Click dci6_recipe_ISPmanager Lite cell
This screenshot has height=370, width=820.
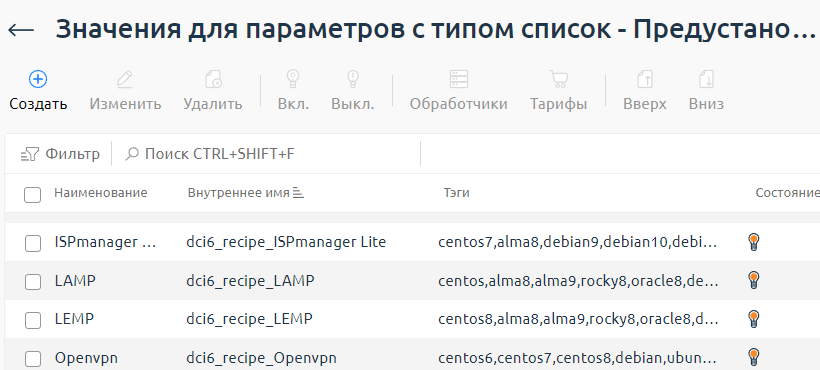tap(286, 242)
